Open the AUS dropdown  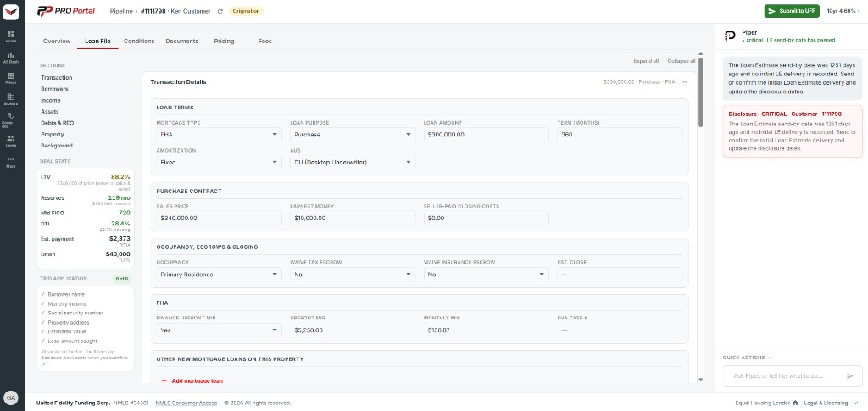[353, 162]
